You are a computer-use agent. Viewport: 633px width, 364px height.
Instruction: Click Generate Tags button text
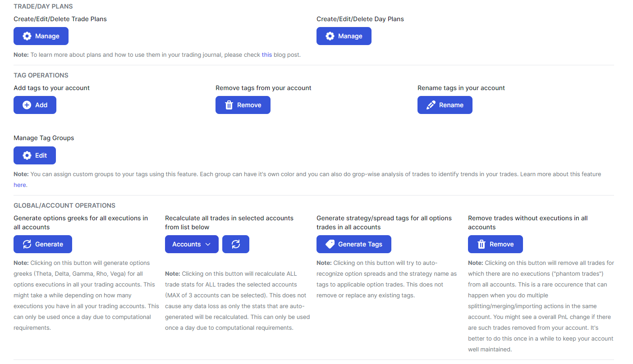point(360,244)
